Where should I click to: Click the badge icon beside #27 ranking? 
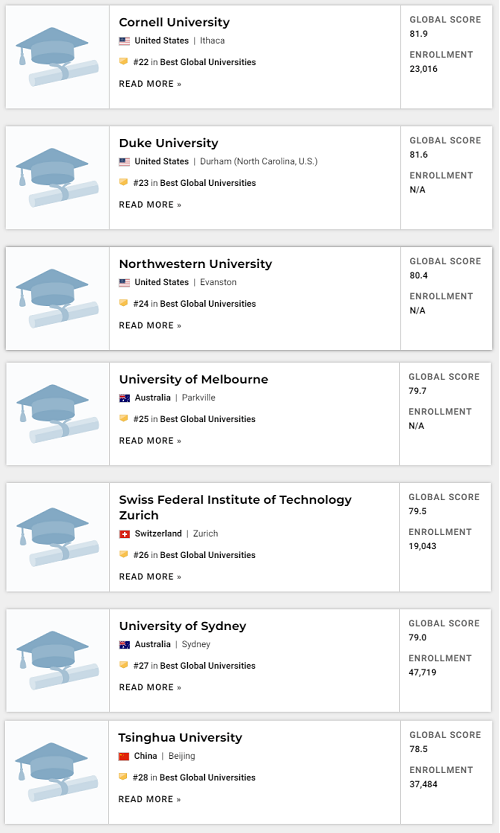tap(124, 665)
